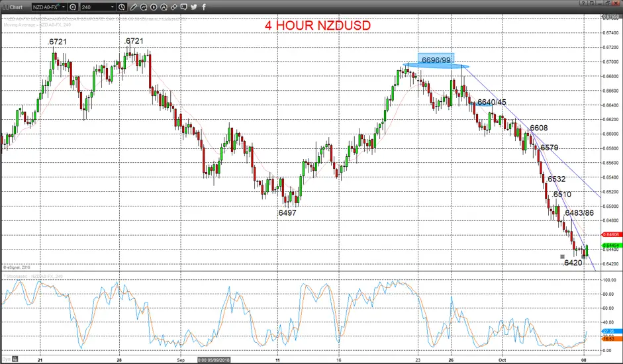Select the 6696/99 blue highlighted label

[x=436, y=60]
